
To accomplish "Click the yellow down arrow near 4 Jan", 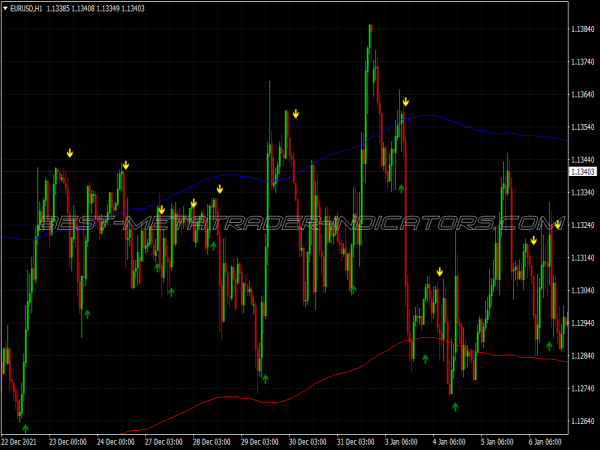I will point(440,271).
